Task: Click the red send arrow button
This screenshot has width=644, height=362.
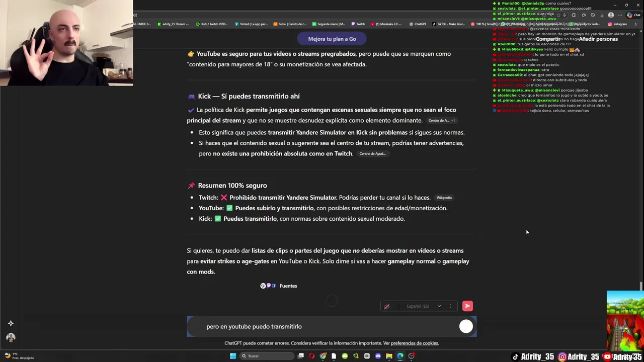Action: (x=467, y=306)
